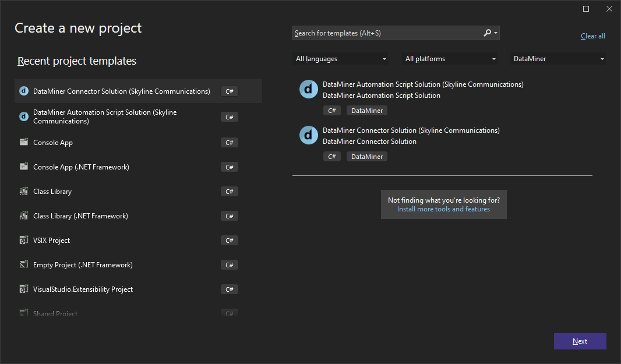Image resolution: width=621 pixels, height=364 pixels.
Task: Click the Class Library template icon
Action: click(23, 191)
